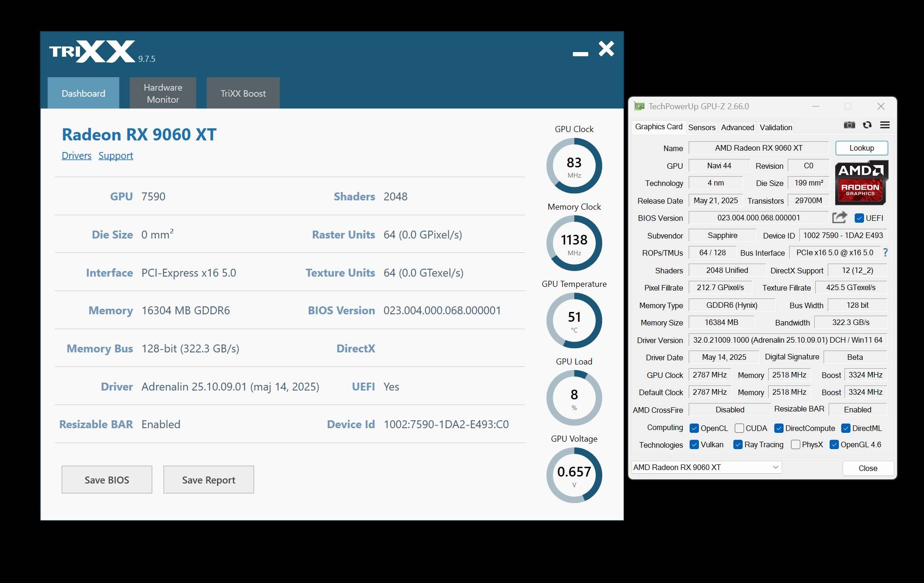Toggle the UEFI checkbox in GPU-Z
This screenshot has height=583, width=924.
tap(859, 218)
